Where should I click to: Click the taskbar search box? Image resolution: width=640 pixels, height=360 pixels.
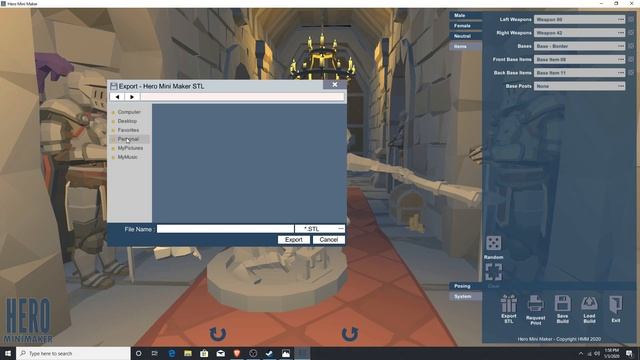click(73, 353)
